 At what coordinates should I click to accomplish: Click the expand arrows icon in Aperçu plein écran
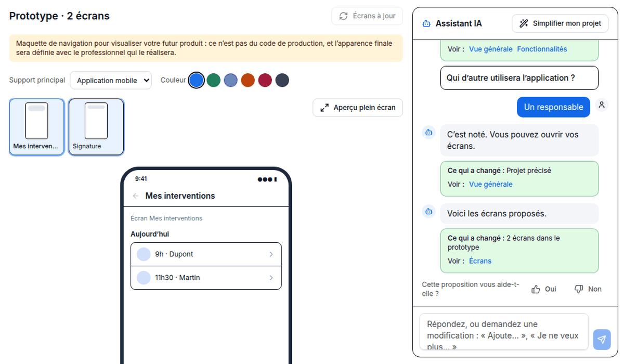click(324, 108)
